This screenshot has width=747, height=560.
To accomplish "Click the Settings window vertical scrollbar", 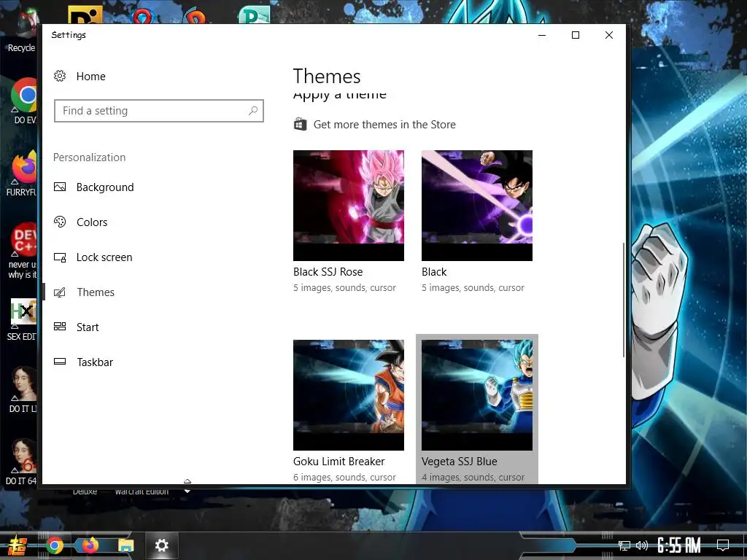I will point(623,300).
